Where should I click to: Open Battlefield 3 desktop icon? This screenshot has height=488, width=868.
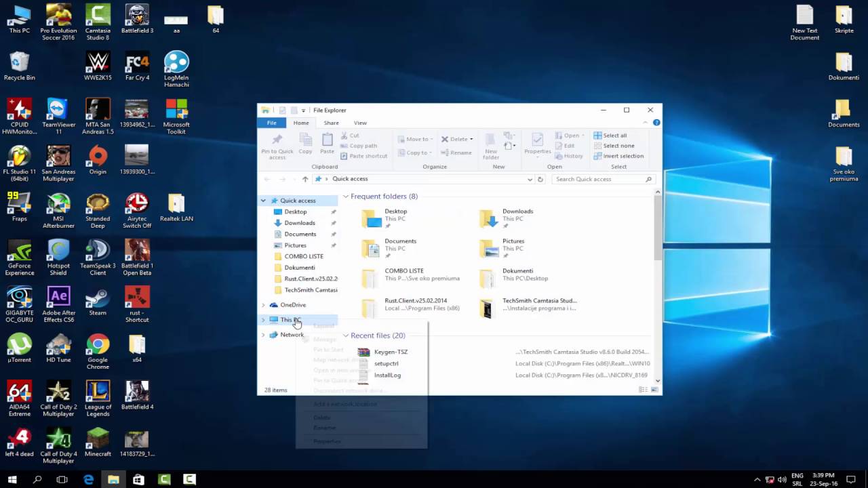(x=137, y=19)
